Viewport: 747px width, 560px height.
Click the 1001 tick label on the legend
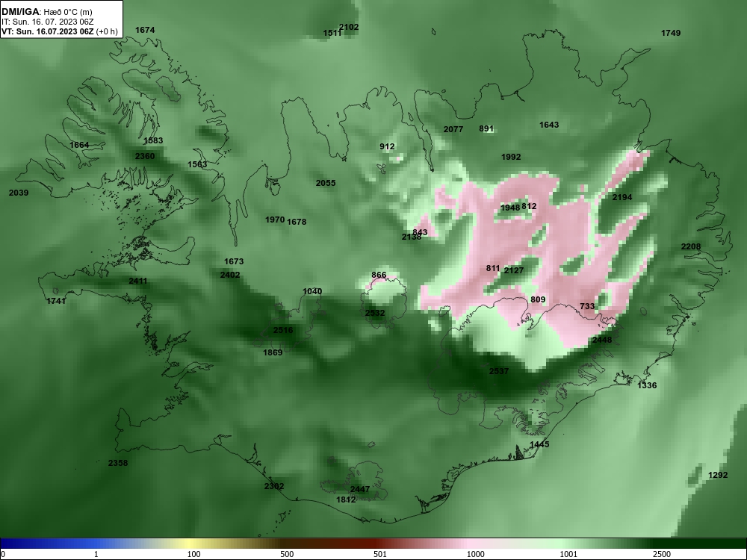click(x=568, y=554)
